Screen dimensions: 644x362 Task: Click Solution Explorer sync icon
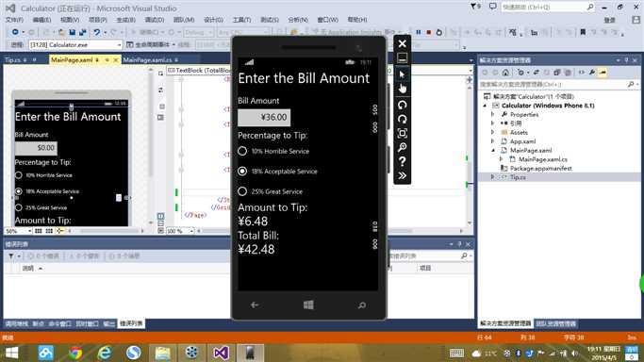537,73
